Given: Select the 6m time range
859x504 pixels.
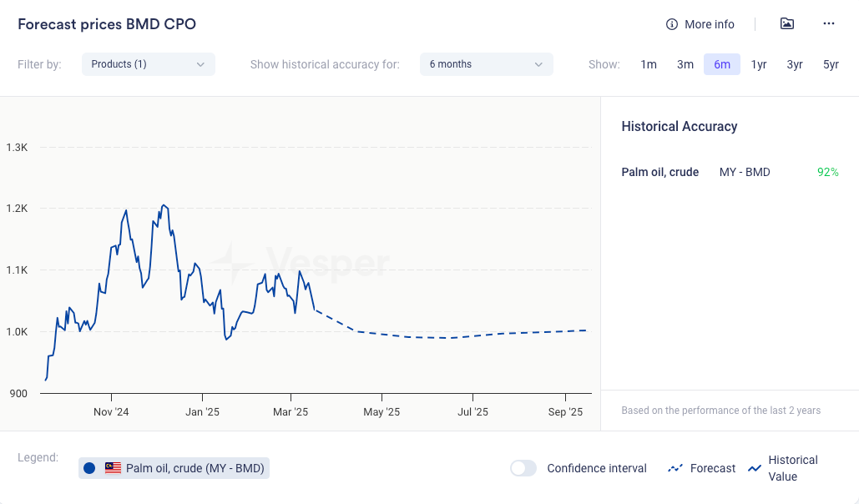Looking at the screenshot, I should coord(721,64).
